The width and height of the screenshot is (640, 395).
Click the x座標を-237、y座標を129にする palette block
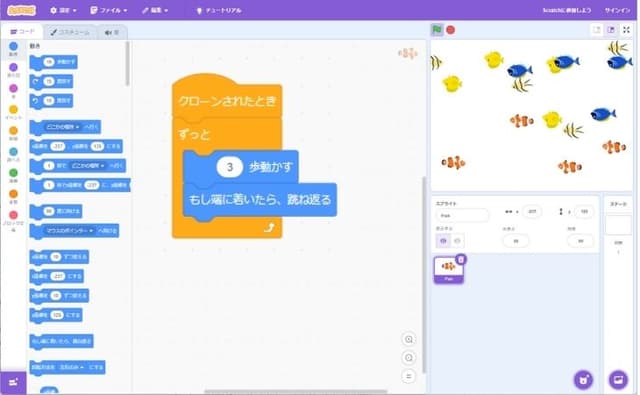76,146
